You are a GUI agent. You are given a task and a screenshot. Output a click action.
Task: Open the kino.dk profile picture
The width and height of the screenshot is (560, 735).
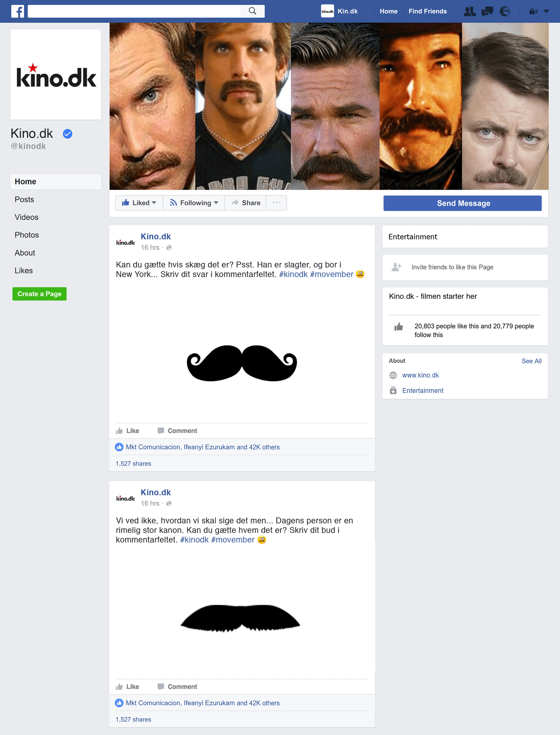click(56, 75)
